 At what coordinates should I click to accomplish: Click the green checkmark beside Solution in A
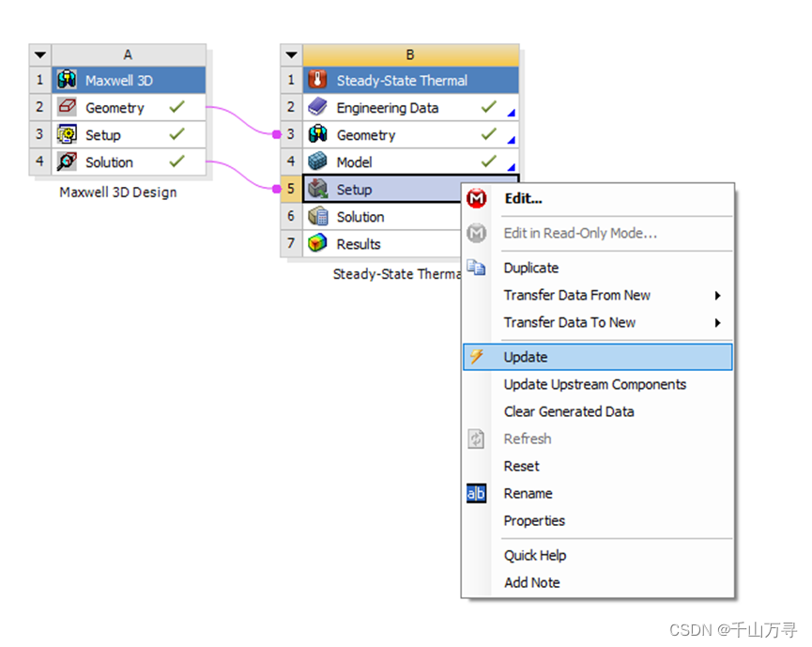click(176, 162)
